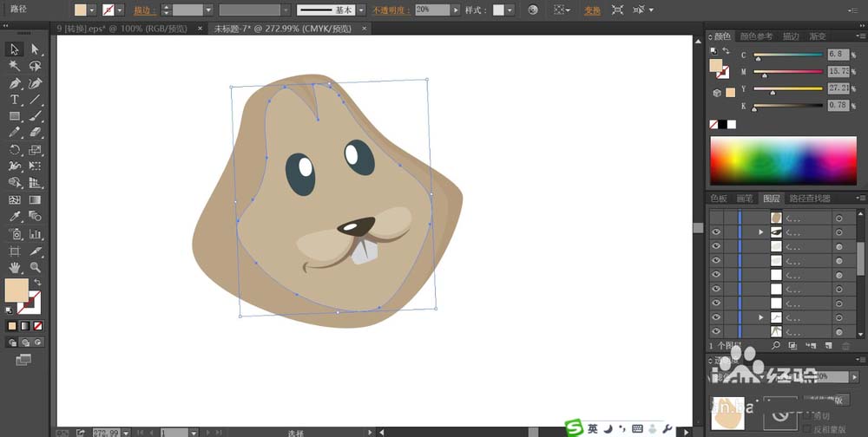Enable the 反相蒙版 invert mask checkbox

coord(809,429)
